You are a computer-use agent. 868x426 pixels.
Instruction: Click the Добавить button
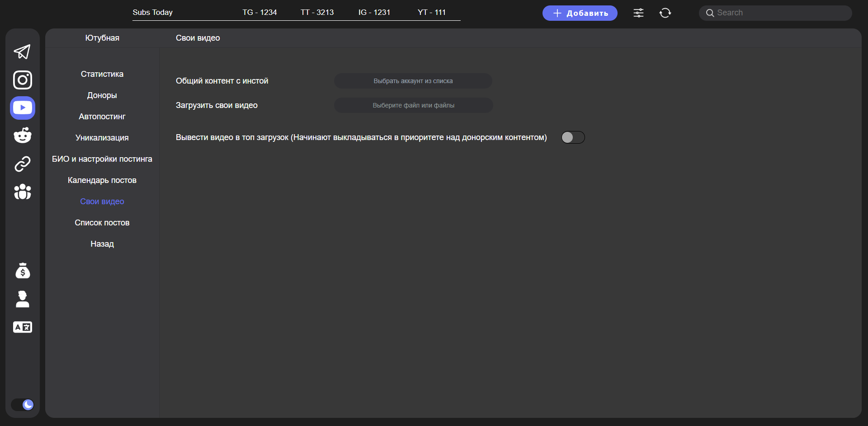click(580, 13)
